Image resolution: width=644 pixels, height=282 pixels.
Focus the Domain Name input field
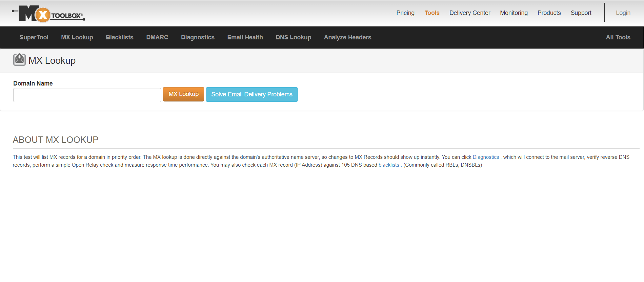pyautogui.click(x=87, y=95)
